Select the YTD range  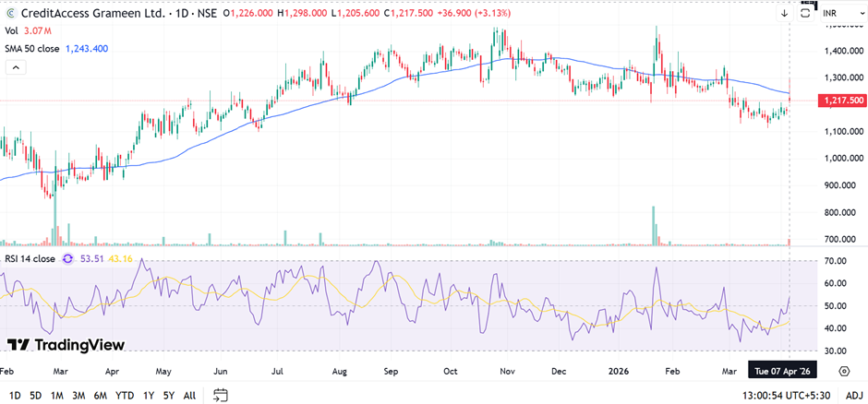(125, 396)
